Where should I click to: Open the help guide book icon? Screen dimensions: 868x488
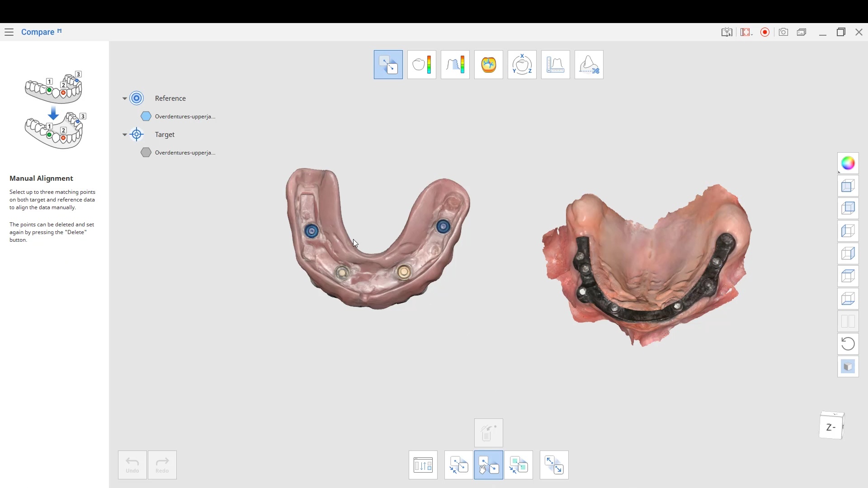click(x=726, y=32)
